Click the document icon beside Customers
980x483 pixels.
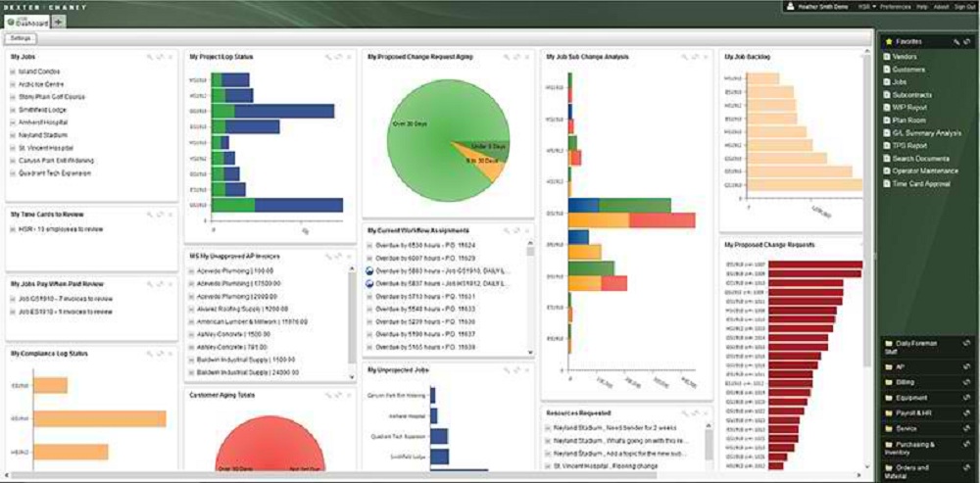[887, 70]
